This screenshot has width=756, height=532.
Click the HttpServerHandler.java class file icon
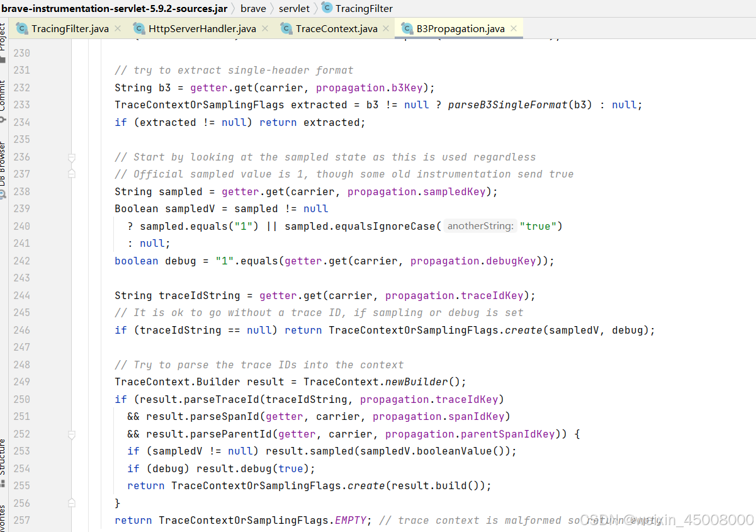(x=139, y=28)
